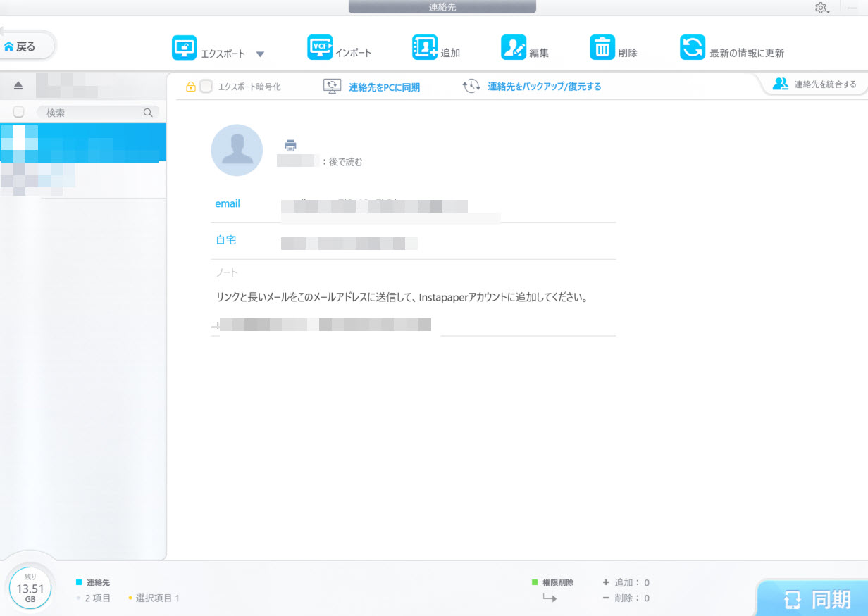
Task: Click the Edit contact (編集) icon
Action: 514,48
